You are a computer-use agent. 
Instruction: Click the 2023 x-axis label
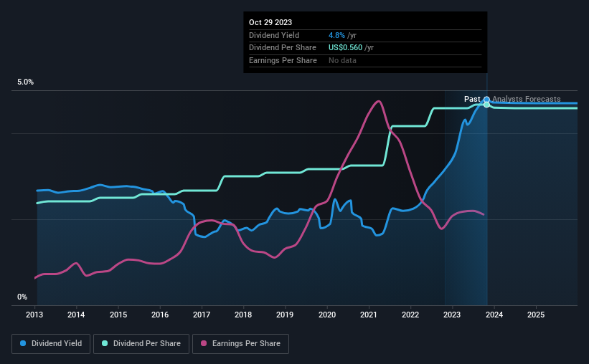click(452, 315)
